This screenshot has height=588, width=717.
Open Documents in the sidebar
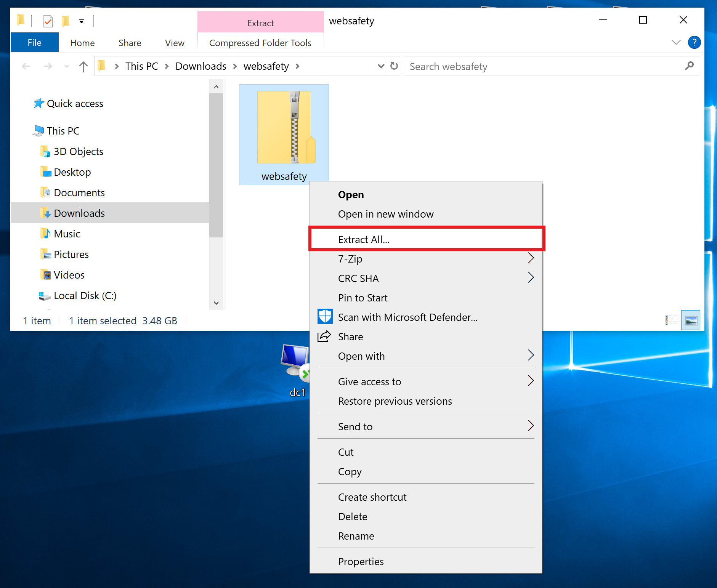[79, 192]
